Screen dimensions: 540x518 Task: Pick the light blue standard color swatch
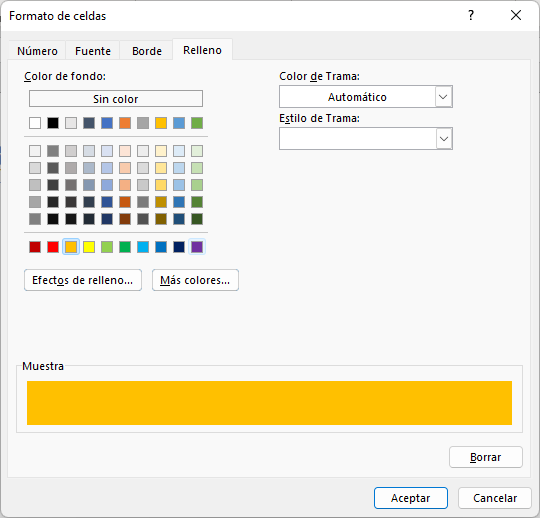point(143,247)
